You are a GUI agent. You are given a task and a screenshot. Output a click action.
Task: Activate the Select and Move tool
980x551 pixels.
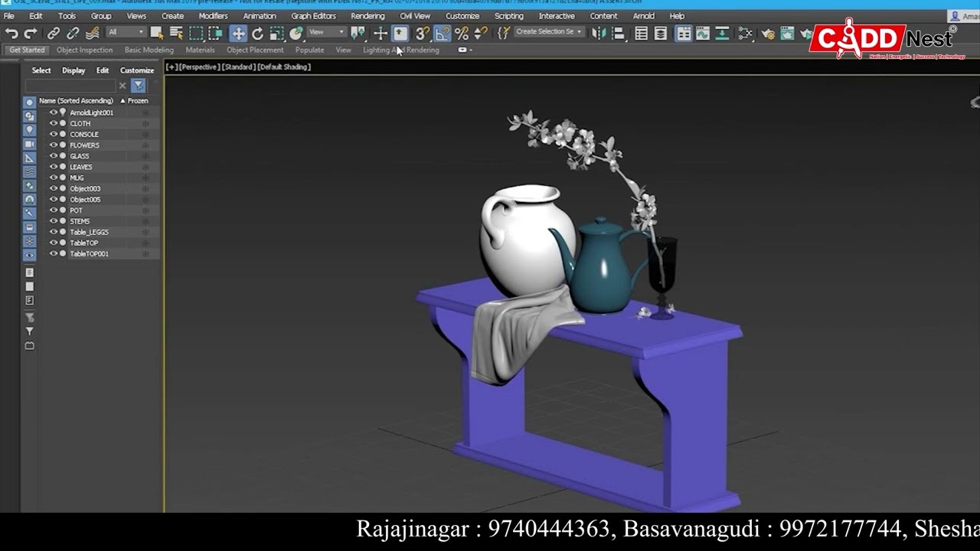click(x=238, y=33)
